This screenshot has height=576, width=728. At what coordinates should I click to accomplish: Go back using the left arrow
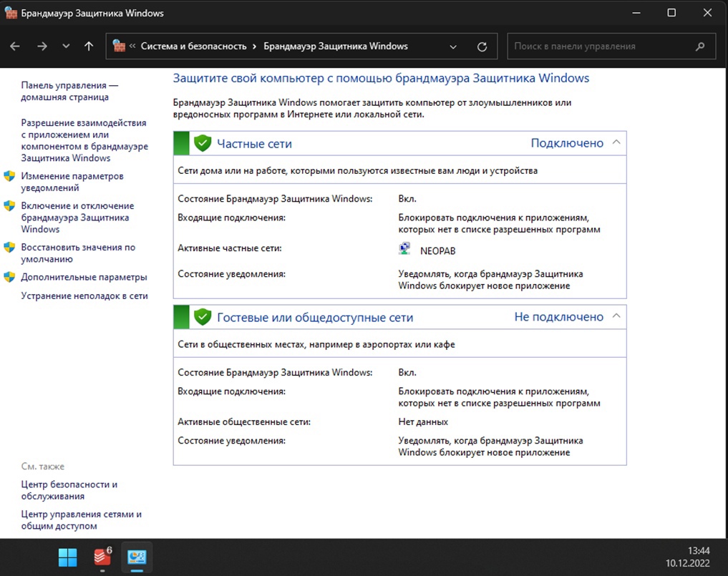pyautogui.click(x=15, y=47)
